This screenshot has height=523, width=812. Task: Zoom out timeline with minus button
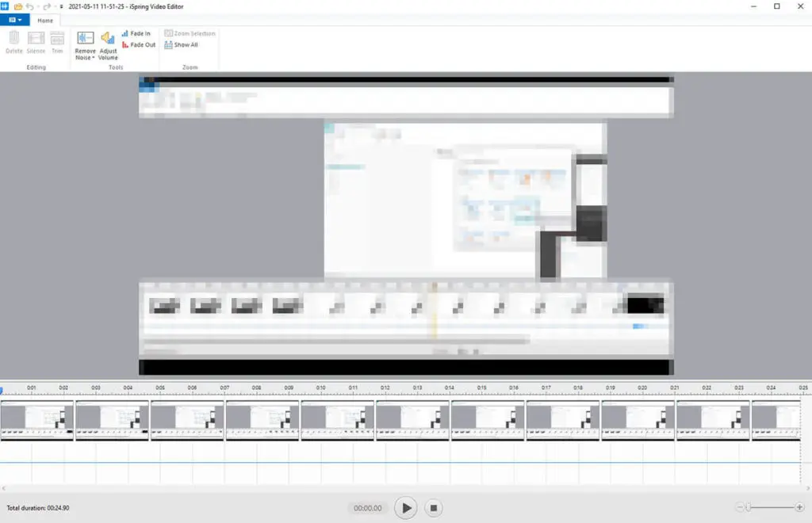coord(740,507)
